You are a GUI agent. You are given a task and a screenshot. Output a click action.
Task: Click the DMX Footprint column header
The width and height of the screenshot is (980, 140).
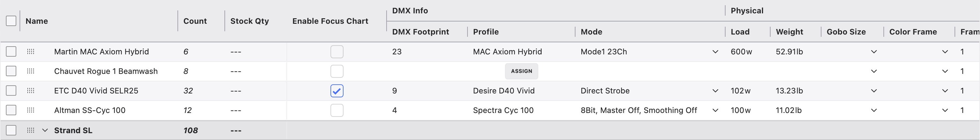[x=421, y=32]
